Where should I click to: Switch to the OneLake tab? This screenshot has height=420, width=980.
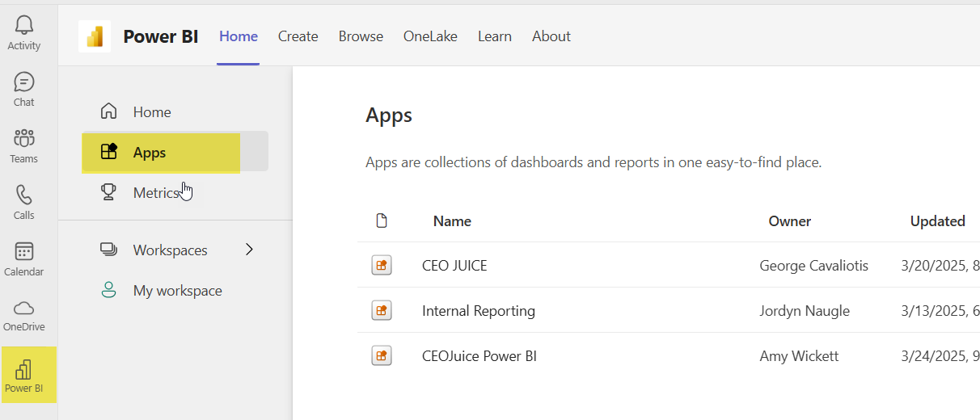[x=430, y=36]
